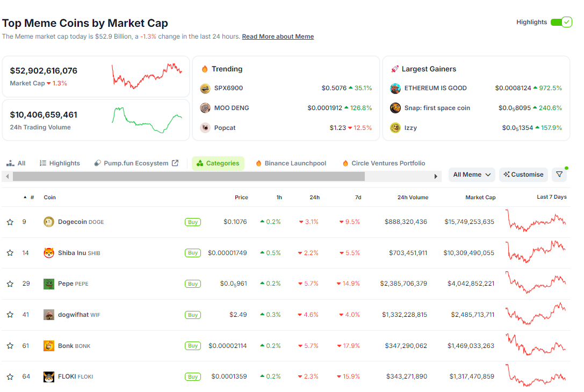Open the ETHEREUM IS GOOD gainer
This screenshot has height=392, width=584.
point(435,88)
